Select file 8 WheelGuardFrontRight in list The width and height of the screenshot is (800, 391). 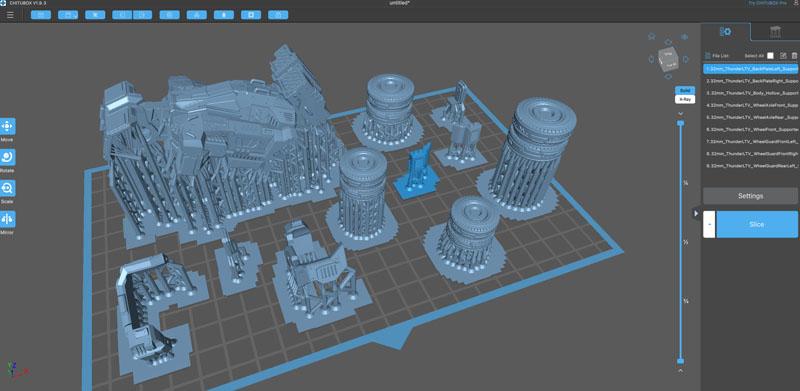pyautogui.click(x=750, y=154)
